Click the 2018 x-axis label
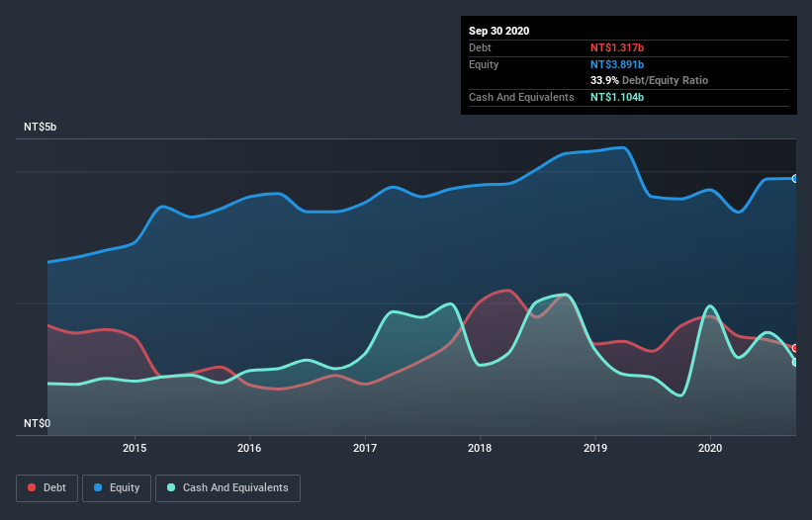 point(480,448)
